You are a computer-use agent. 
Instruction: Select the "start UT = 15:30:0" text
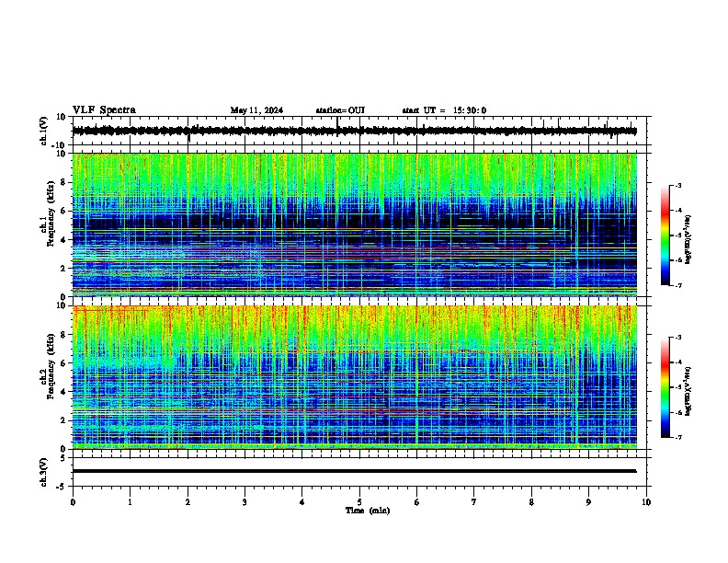click(x=444, y=110)
